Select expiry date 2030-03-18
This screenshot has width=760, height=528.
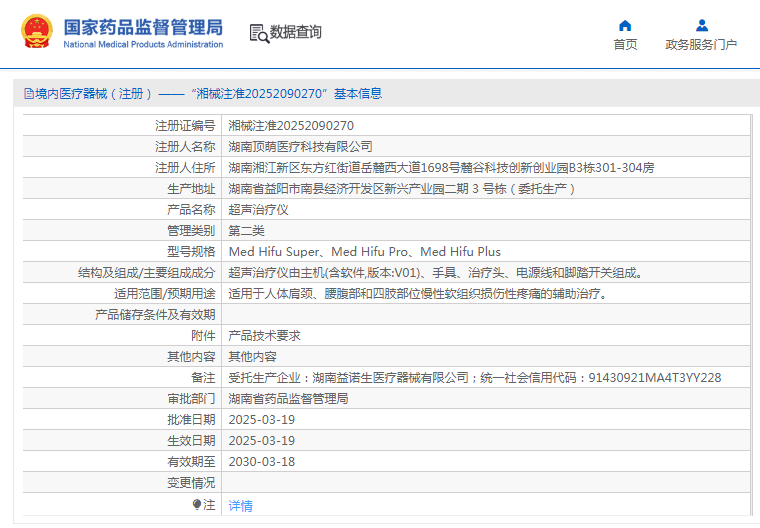(261, 462)
